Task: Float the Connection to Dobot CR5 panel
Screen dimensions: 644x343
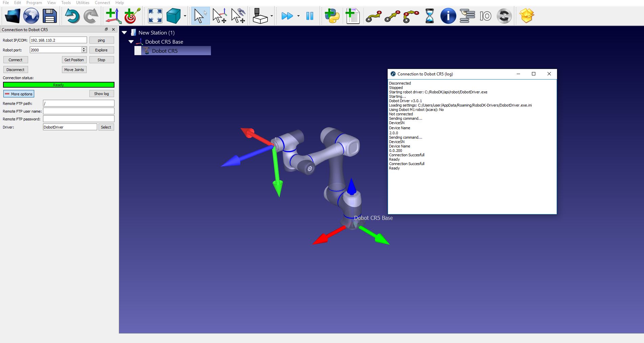Action: coord(106,29)
